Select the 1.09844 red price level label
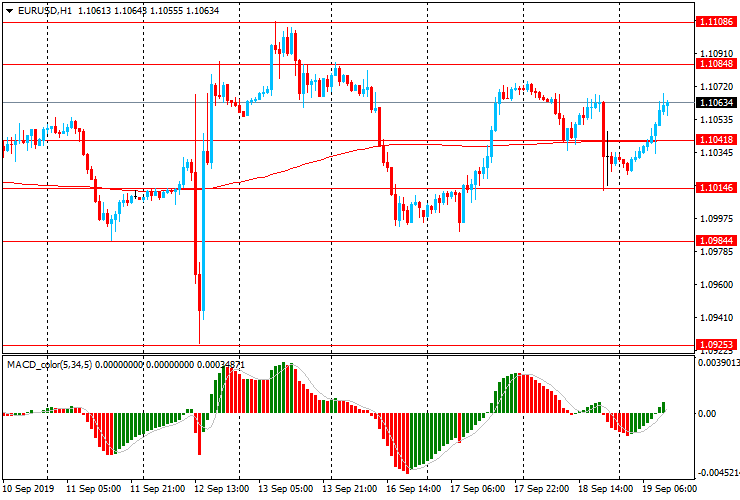The width and height of the screenshot is (740, 500). [716, 241]
